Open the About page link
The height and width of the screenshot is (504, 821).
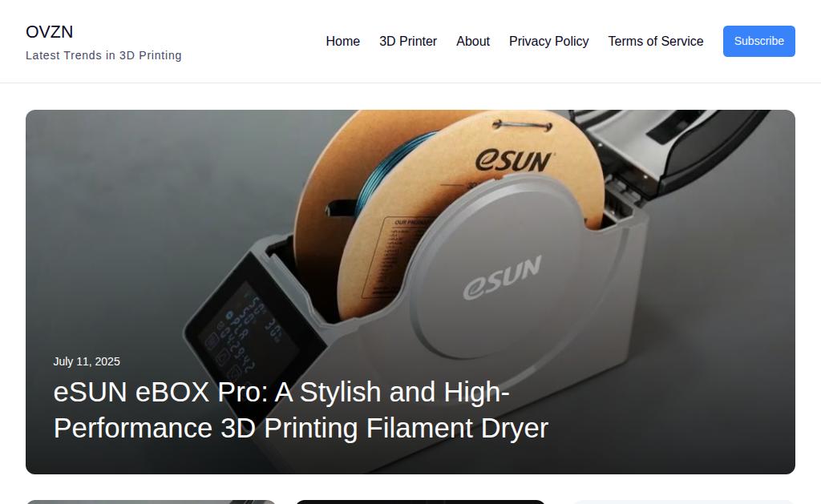point(473,42)
